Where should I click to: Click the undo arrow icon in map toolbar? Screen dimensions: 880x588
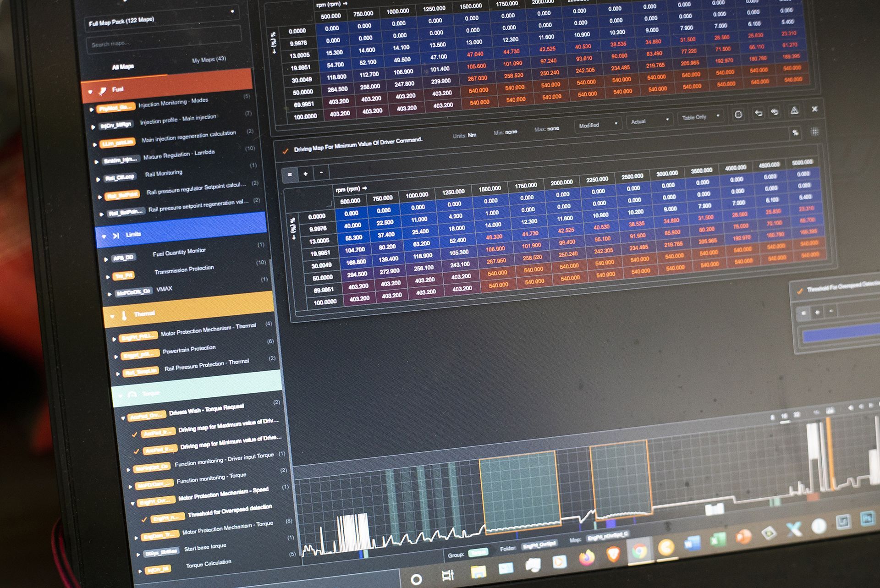click(x=759, y=113)
